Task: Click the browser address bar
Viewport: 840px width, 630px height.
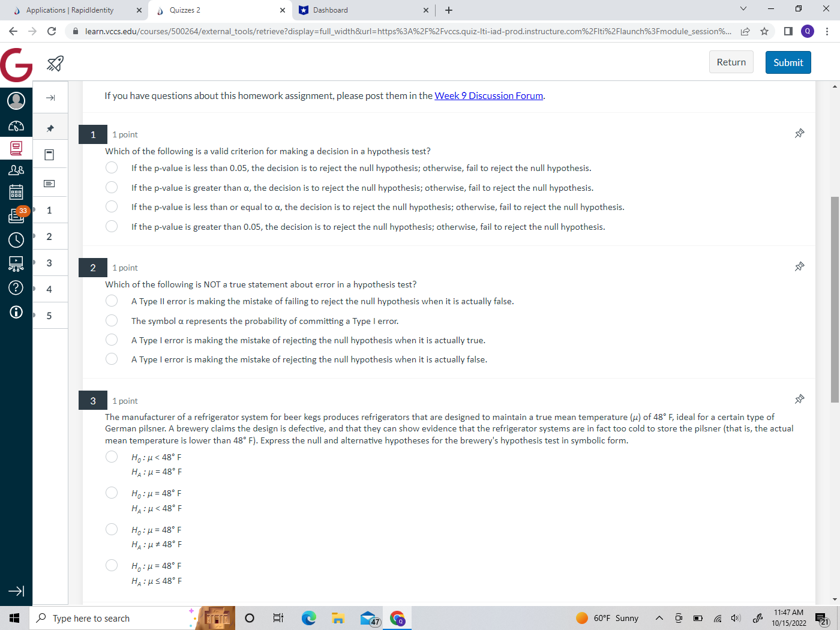Action: (396, 31)
